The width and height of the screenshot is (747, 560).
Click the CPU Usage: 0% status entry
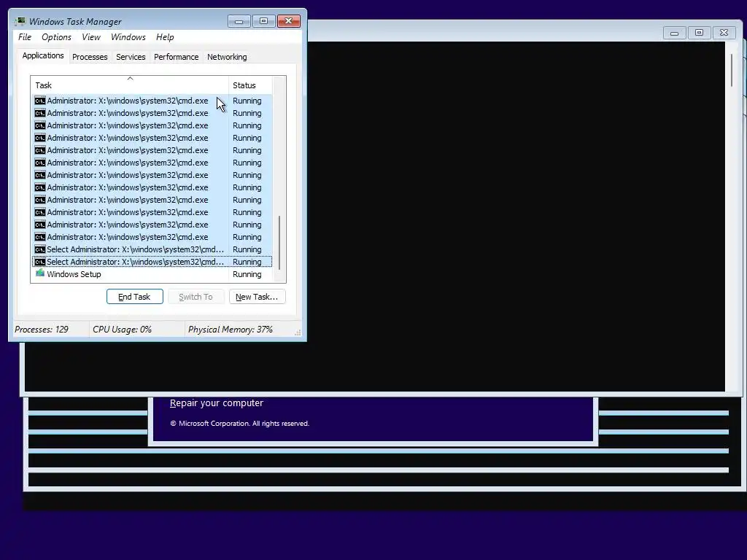122,330
